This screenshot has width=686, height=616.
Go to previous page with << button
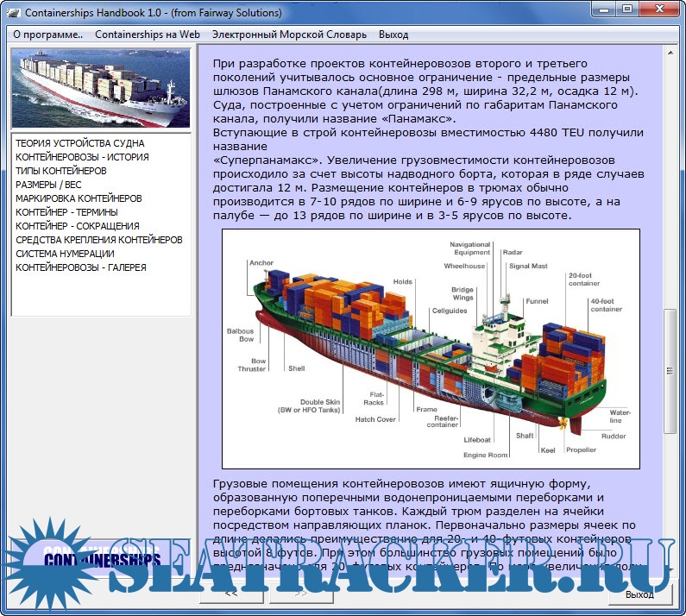(x=231, y=594)
